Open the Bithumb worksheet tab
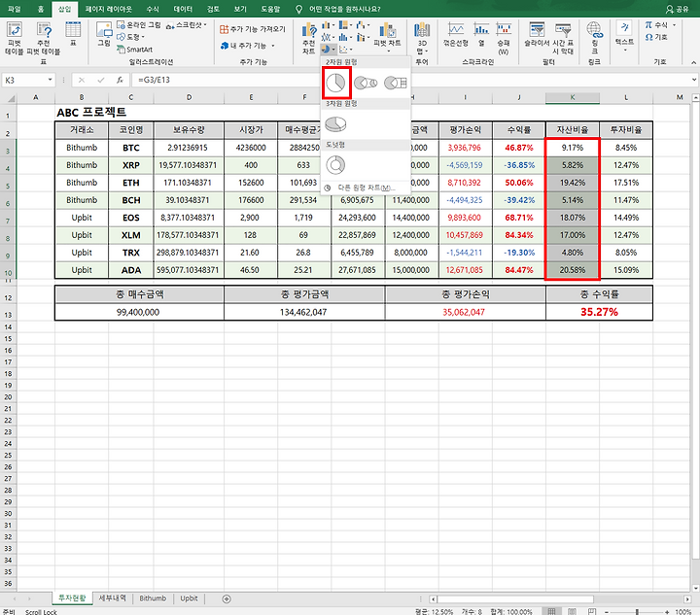Viewport: 700px width, 615px height. 153,598
